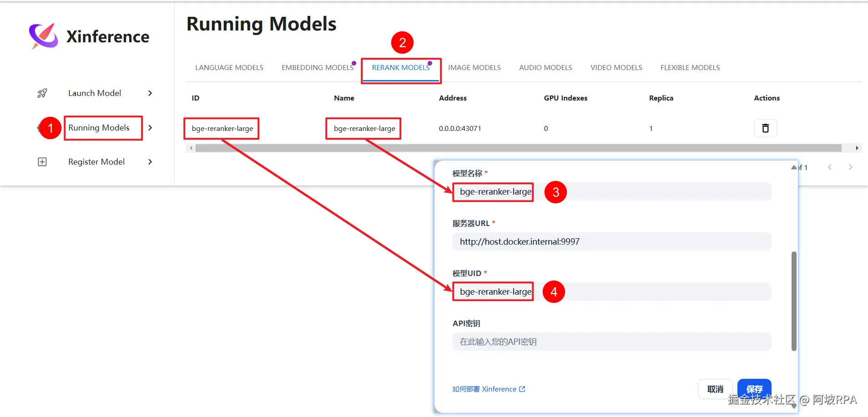Click the horizontal table scrollbar thumb
Viewport: 868px width, 417px height.
click(x=519, y=148)
